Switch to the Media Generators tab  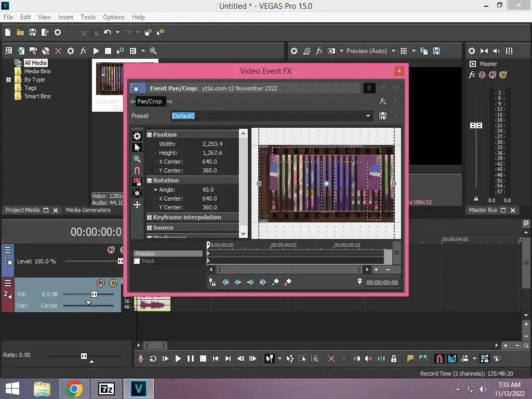88,210
